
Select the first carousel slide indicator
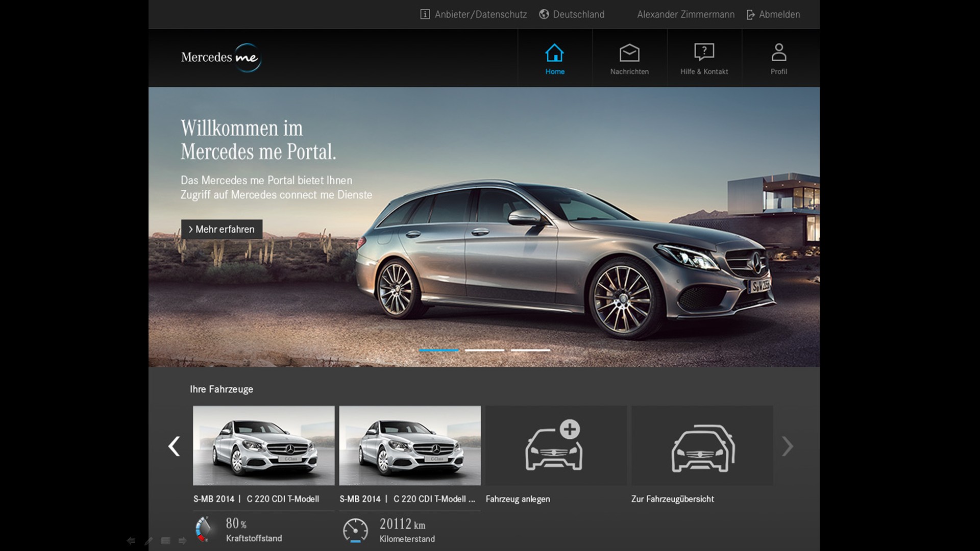[438, 350]
